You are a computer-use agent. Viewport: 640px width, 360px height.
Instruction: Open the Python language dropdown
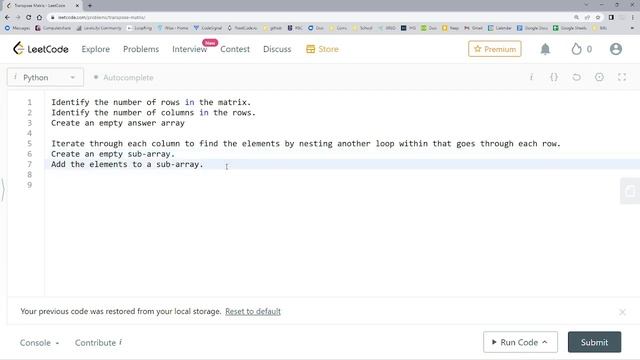point(45,77)
